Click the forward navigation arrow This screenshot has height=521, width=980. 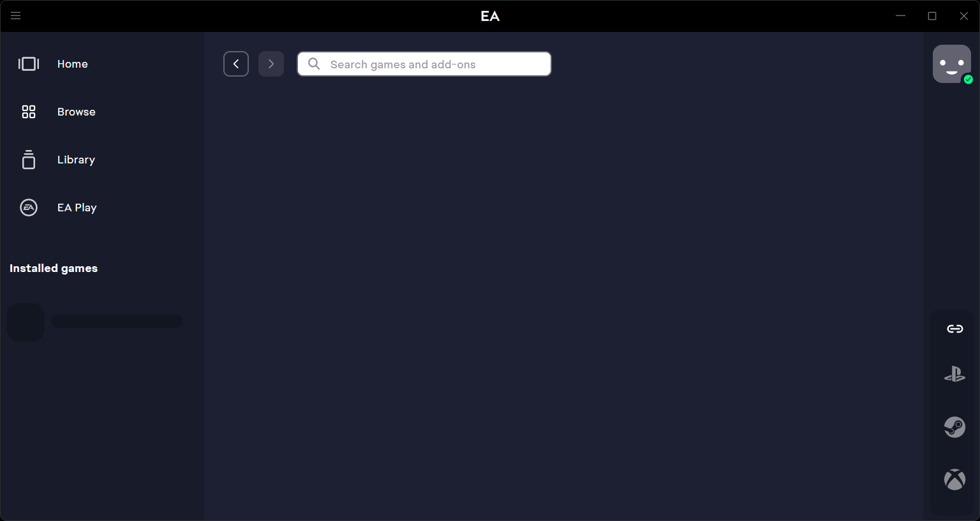coord(271,64)
